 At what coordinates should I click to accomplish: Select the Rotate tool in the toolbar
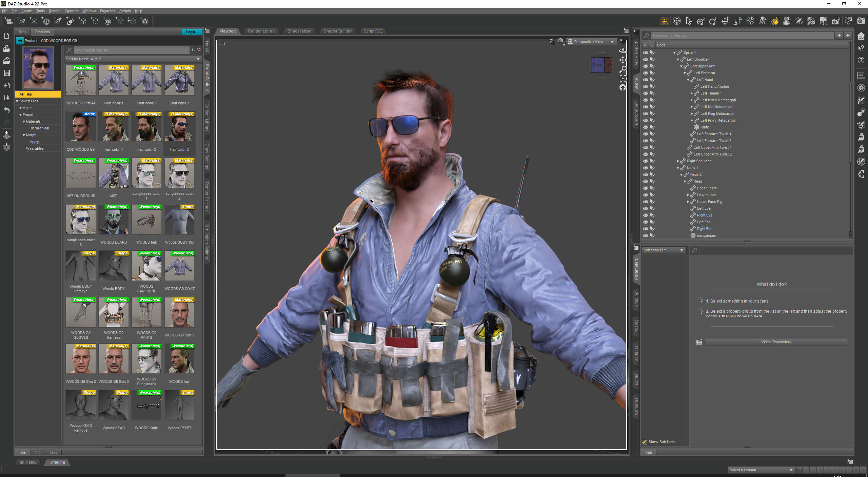(713, 21)
